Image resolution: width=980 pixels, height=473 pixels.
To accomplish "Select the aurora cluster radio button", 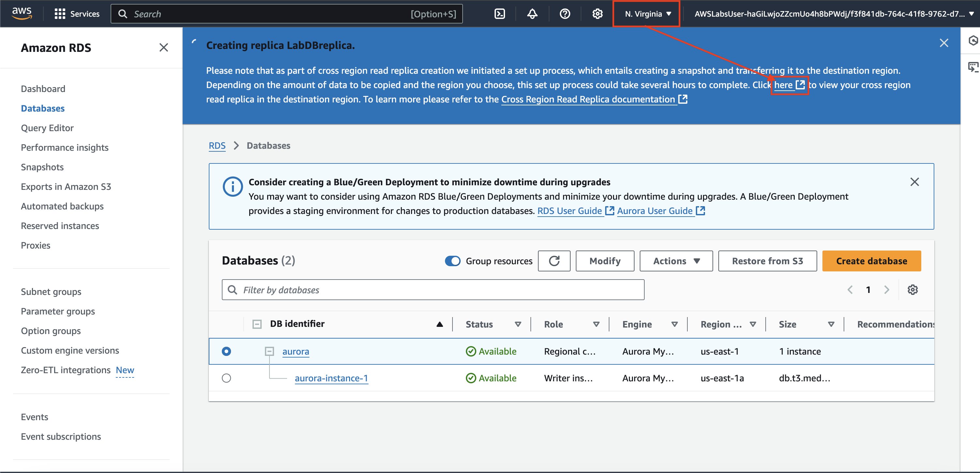I will pos(226,351).
